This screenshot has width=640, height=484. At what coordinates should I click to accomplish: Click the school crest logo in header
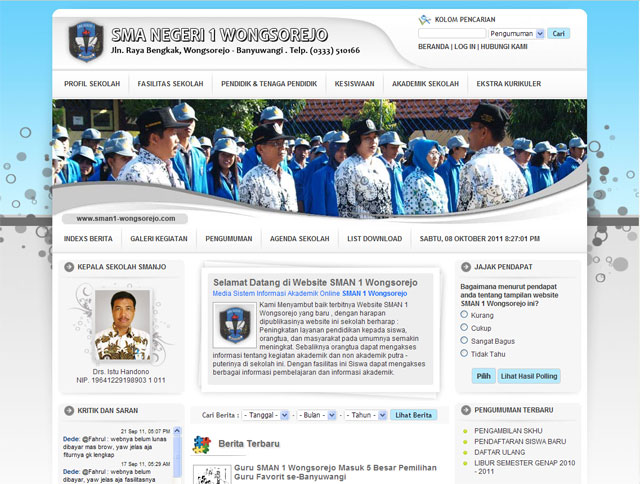[x=84, y=42]
